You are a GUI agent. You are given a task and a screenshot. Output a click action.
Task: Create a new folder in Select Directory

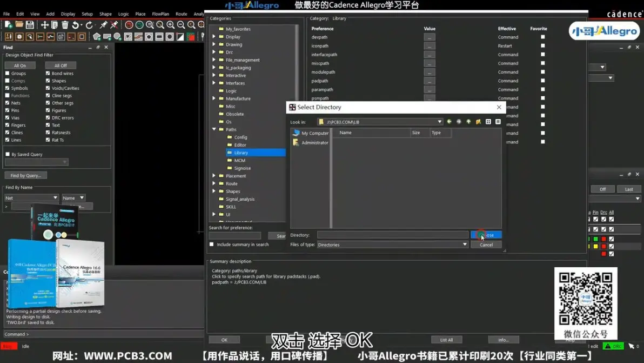coord(479,122)
